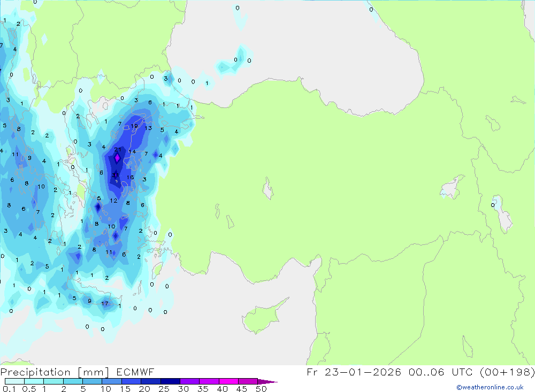Select the 30–35 mm violet legend box

pos(189,381)
